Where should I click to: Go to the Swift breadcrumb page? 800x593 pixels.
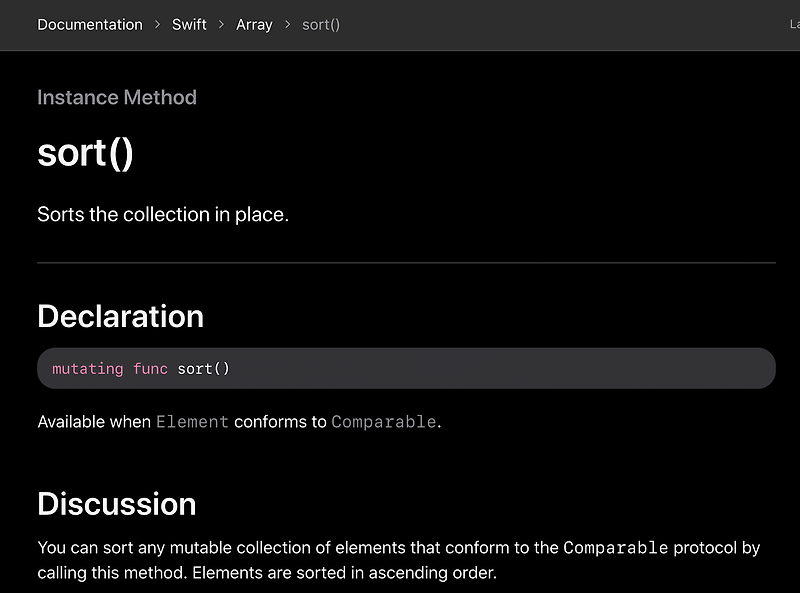(189, 24)
